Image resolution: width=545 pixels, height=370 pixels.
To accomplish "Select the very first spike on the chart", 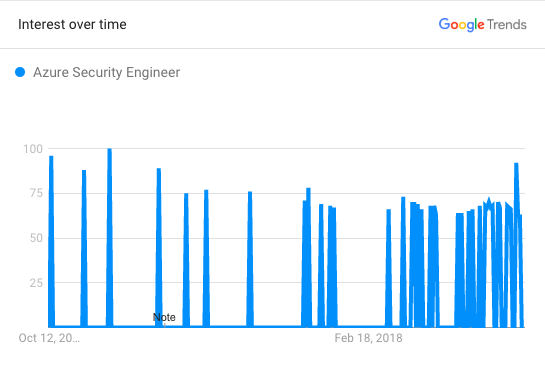I will pos(51,241).
